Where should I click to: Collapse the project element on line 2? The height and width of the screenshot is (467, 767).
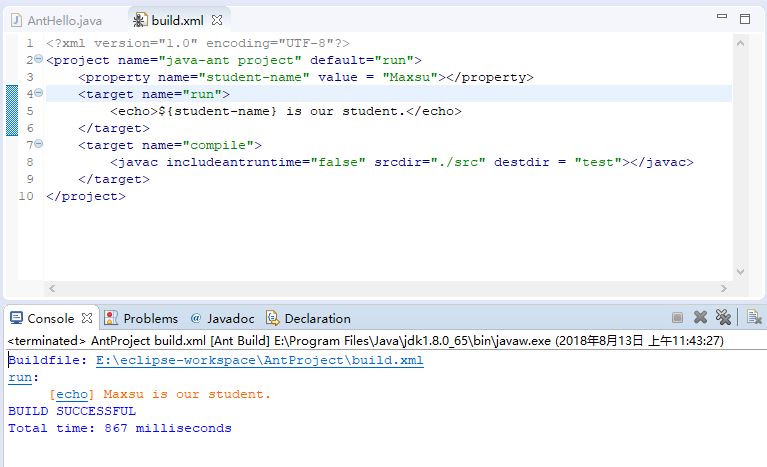click(38, 60)
